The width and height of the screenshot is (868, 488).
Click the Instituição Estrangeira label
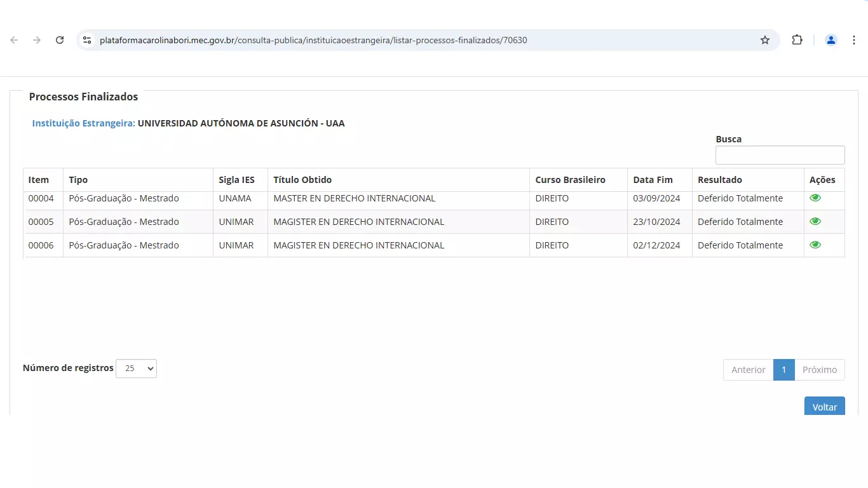pyautogui.click(x=84, y=123)
